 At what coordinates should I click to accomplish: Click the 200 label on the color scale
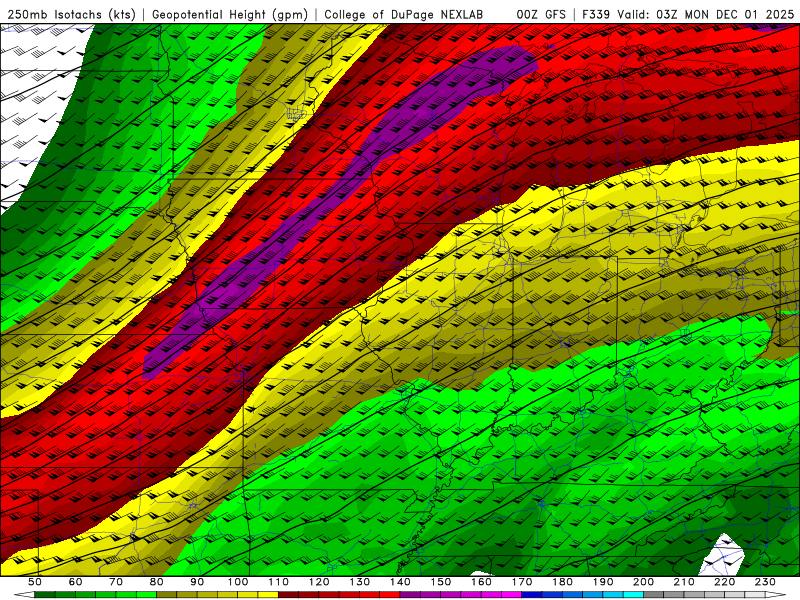(x=643, y=582)
